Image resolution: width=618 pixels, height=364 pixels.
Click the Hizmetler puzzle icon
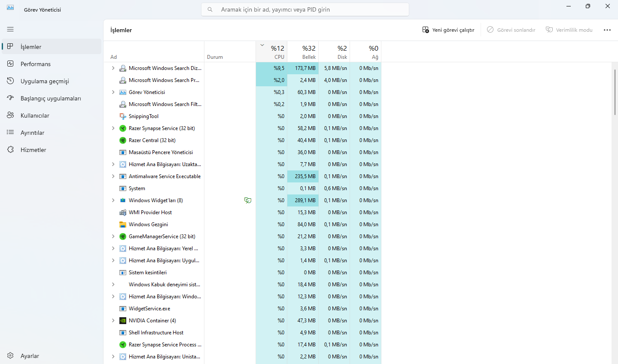coord(10,149)
